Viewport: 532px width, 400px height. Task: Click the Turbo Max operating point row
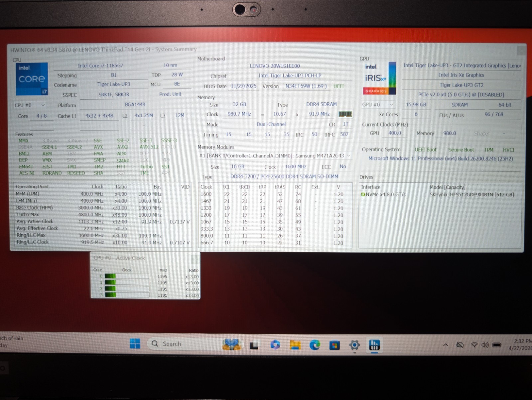coord(103,215)
